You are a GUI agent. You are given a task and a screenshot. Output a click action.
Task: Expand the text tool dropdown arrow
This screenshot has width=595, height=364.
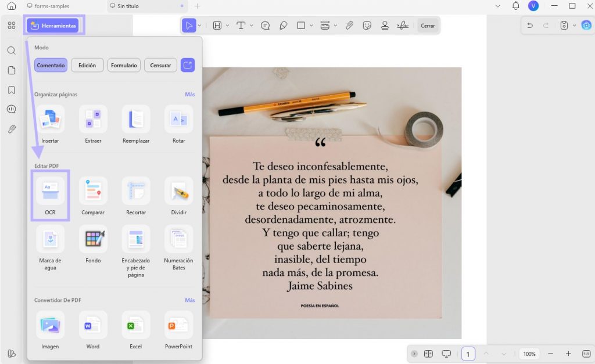click(x=251, y=26)
